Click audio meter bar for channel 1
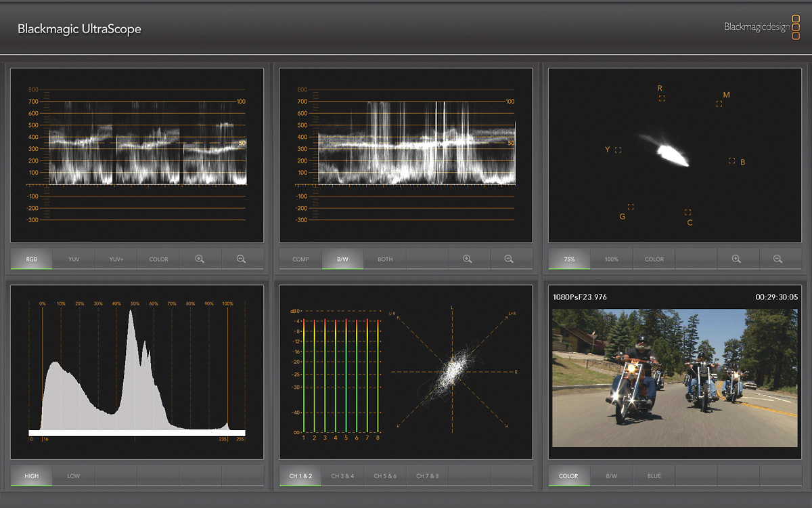Viewport: 812px width, 508px height. 304,375
